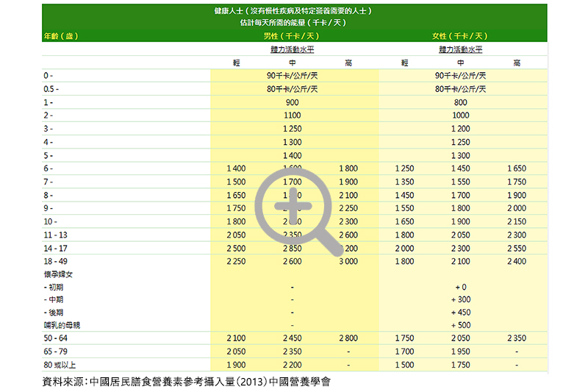
Task: Click the '女性（千卡/天）' header
Action: click(x=460, y=36)
